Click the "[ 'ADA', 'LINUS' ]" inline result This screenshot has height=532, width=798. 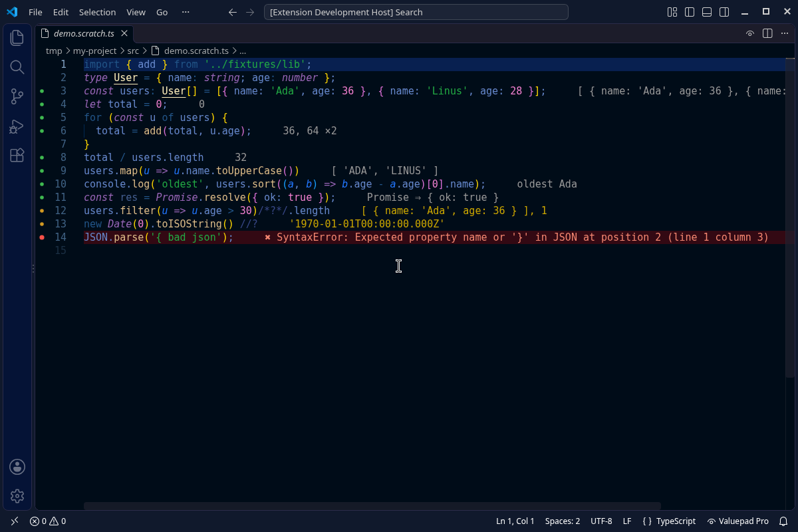[385, 170]
